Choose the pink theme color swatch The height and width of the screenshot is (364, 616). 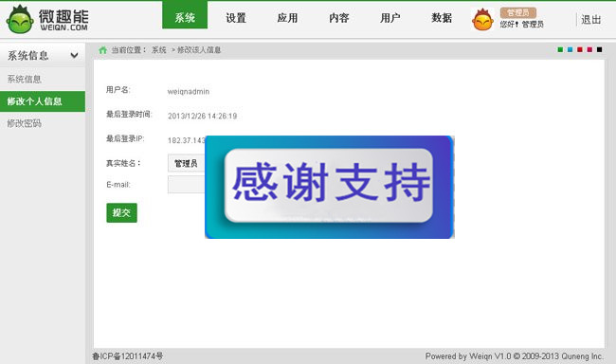(x=589, y=49)
